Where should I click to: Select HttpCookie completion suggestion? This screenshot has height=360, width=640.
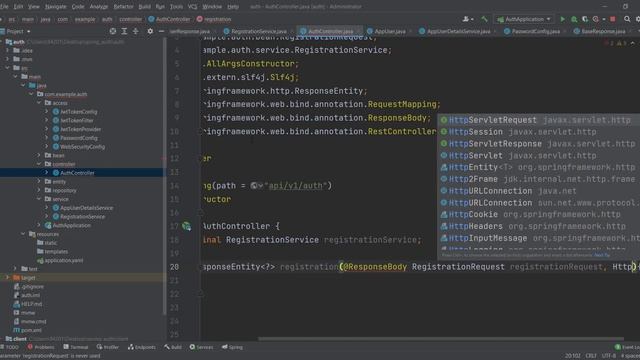(x=540, y=215)
